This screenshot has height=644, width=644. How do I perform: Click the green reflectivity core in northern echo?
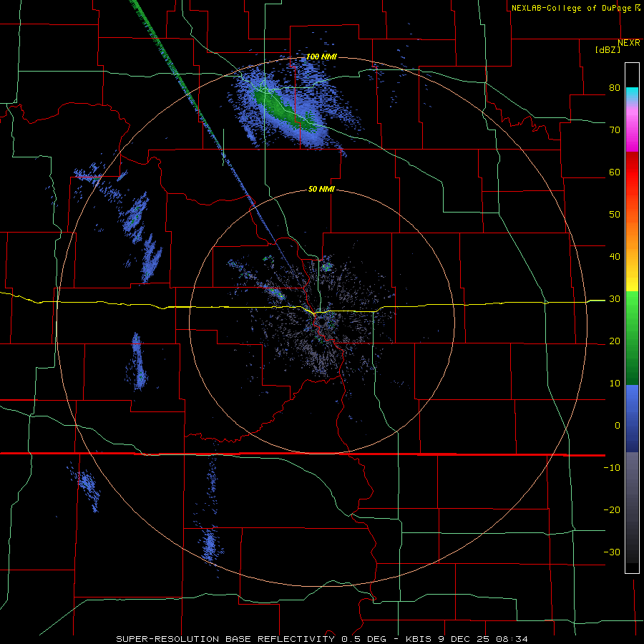tap(285, 110)
